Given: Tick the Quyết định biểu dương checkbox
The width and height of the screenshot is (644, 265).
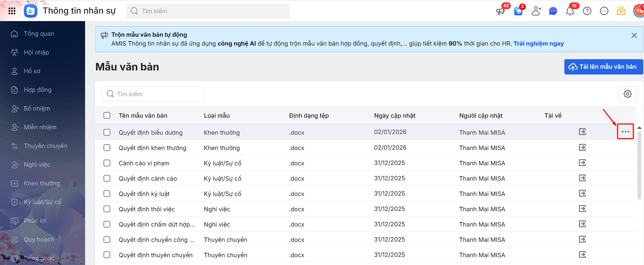Looking at the screenshot, I should [107, 132].
